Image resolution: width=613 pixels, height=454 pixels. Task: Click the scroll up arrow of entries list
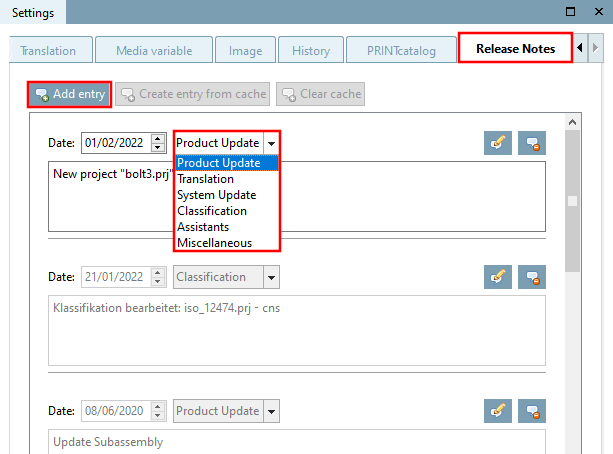(572, 122)
